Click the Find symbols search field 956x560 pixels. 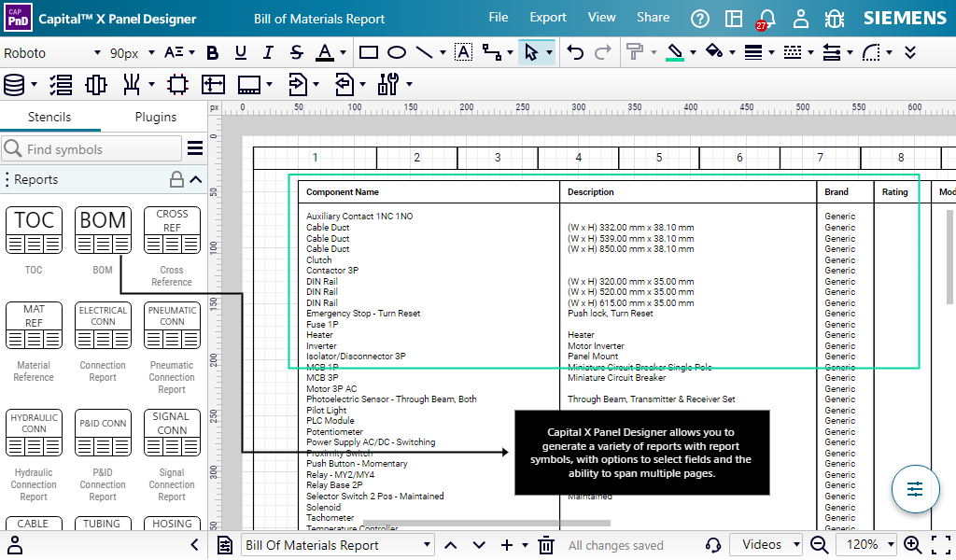click(x=91, y=149)
